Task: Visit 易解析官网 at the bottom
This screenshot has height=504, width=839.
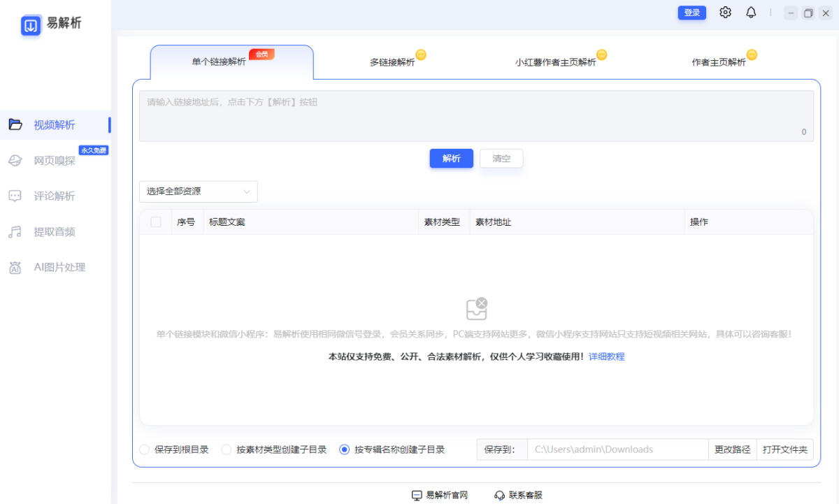Action: click(x=441, y=494)
